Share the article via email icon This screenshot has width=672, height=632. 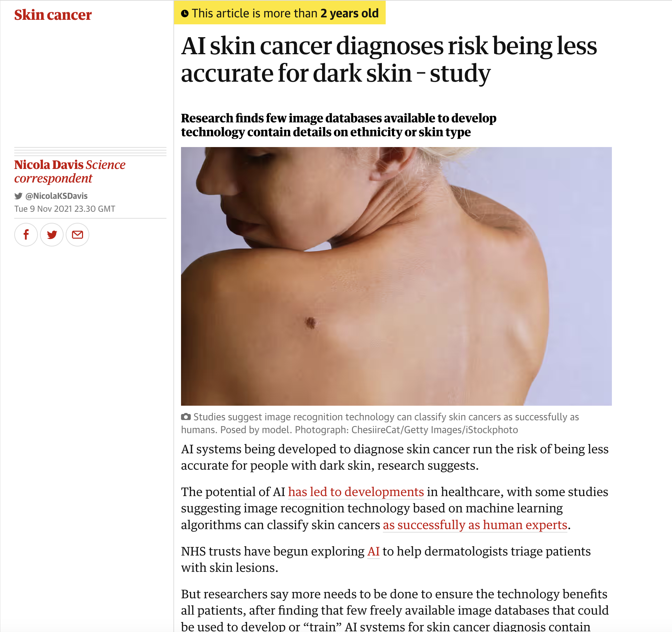tap(77, 235)
